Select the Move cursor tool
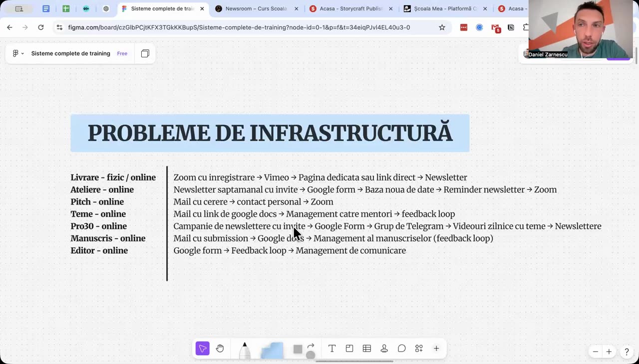This screenshot has height=364, width=639. point(203,349)
